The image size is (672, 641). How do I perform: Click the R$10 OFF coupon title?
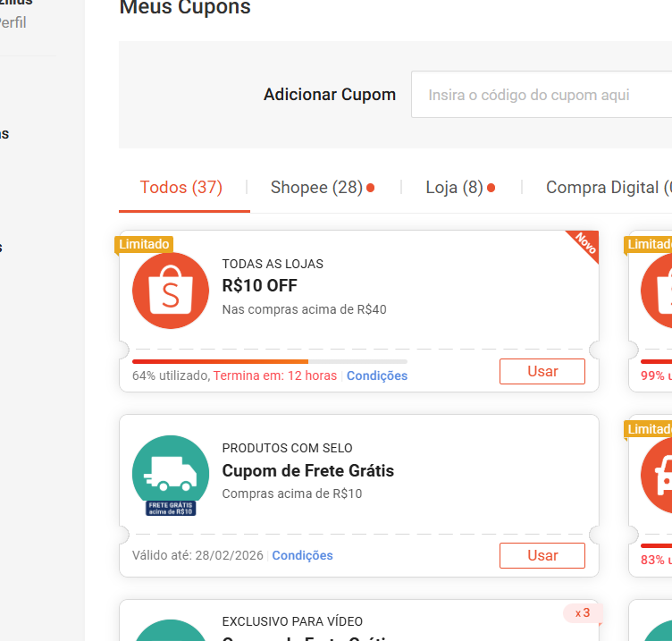[x=260, y=285]
